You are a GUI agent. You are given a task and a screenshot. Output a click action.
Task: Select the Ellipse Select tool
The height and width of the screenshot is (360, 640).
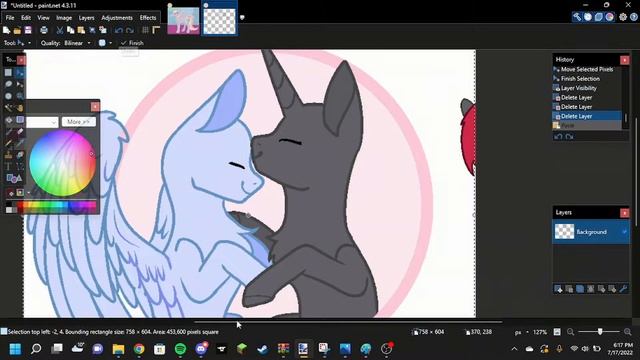point(8,96)
